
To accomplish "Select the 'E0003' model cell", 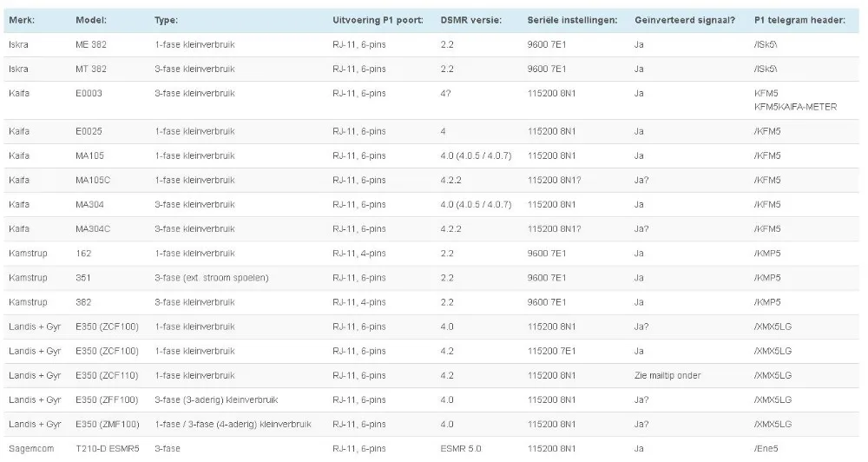I will coord(89,94).
